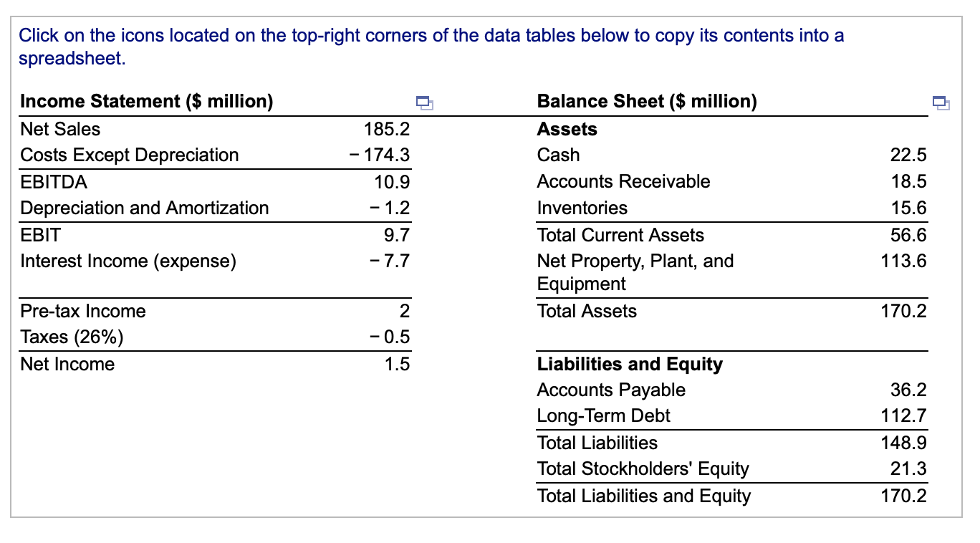Click the value 113.6
The width and height of the screenshot is (980, 543).
tap(904, 261)
